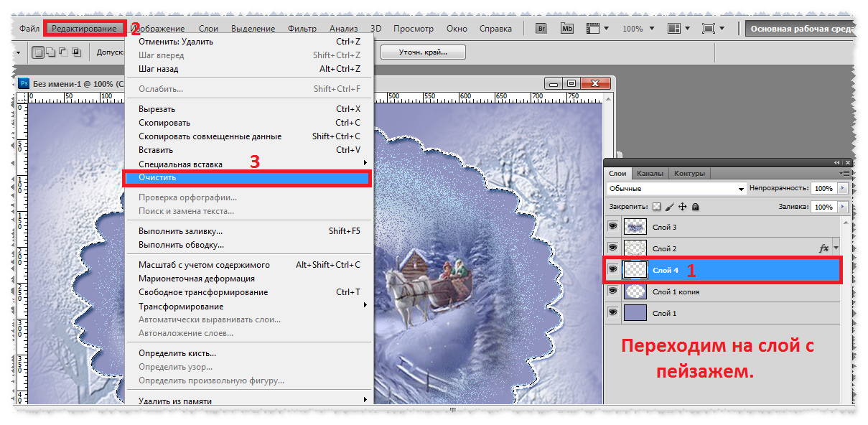The image size is (868, 425).
Task: Open the Слои menu in menu bar
Action: [x=209, y=29]
